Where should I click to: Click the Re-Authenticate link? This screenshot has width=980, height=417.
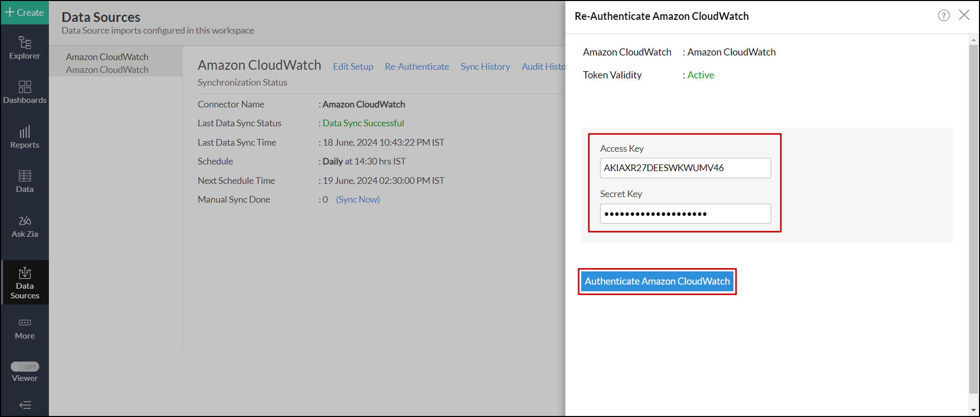417,67
